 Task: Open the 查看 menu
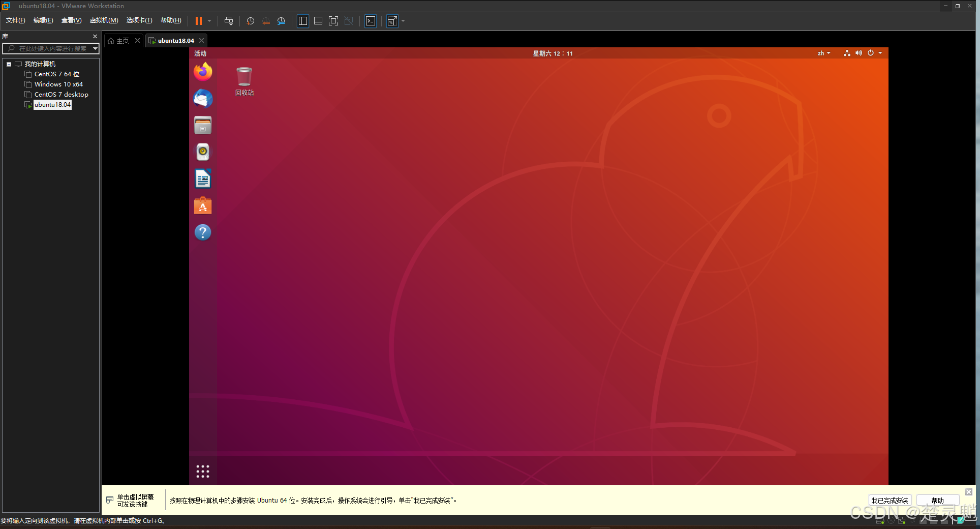click(x=71, y=20)
